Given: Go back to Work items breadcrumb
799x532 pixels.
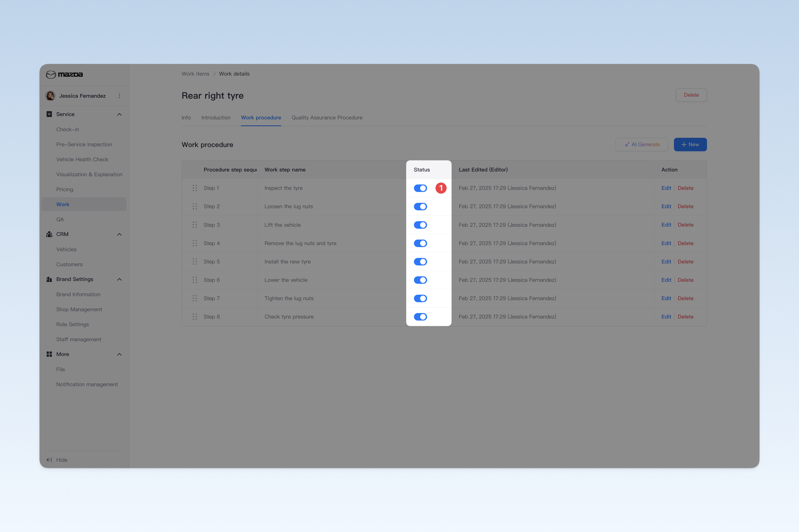Looking at the screenshot, I should (196, 74).
